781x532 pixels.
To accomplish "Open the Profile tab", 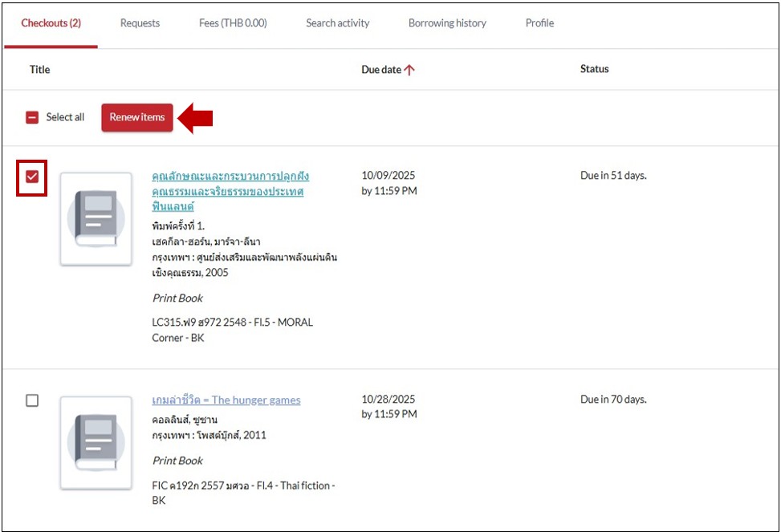I will (x=539, y=23).
